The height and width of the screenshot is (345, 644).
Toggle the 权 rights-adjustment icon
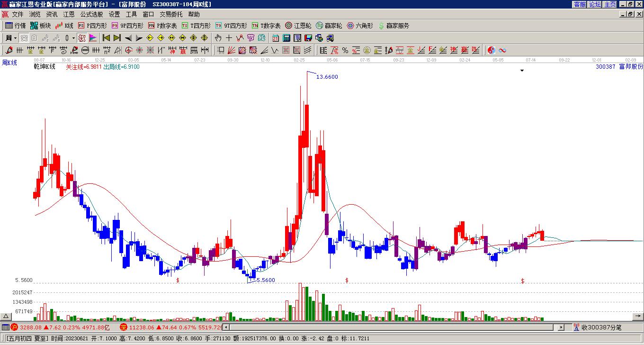(x=82, y=38)
